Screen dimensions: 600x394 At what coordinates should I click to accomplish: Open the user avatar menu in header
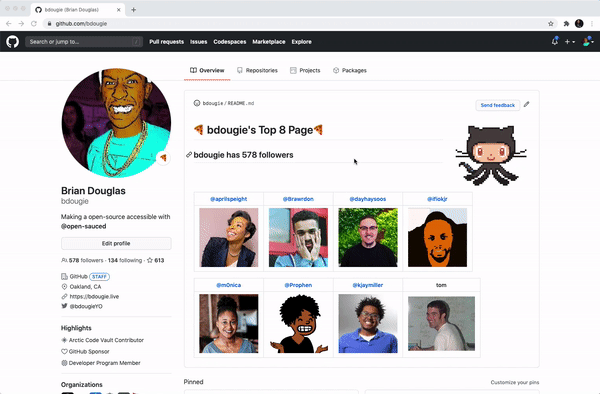(588, 41)
